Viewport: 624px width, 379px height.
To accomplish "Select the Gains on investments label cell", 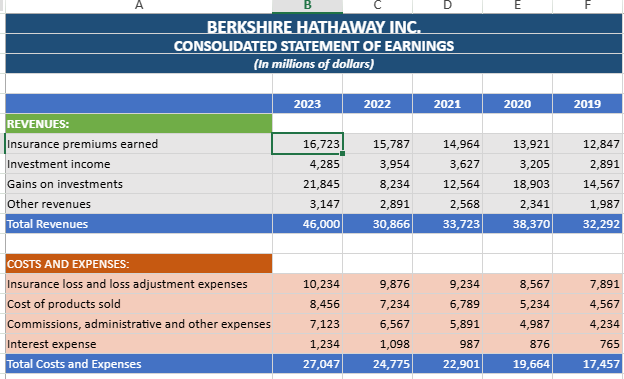I will 139,184.
